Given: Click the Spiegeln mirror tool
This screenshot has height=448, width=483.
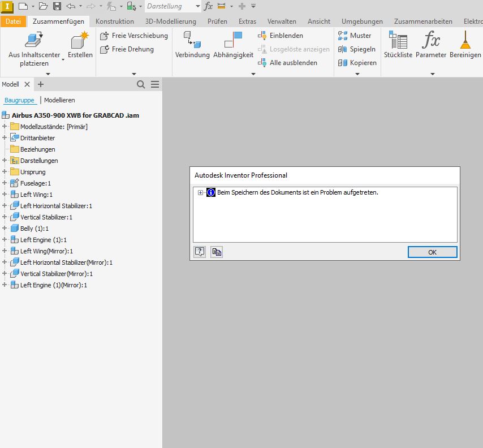Looking at the screenshot, I should tap(357, 49).
